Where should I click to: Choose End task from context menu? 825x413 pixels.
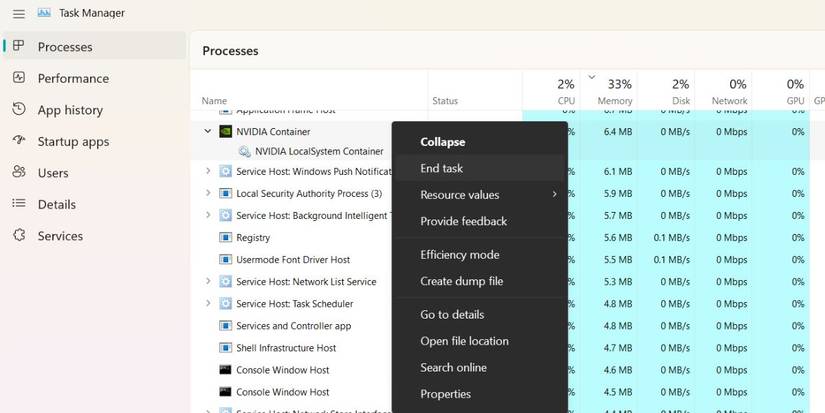point(441,168)
